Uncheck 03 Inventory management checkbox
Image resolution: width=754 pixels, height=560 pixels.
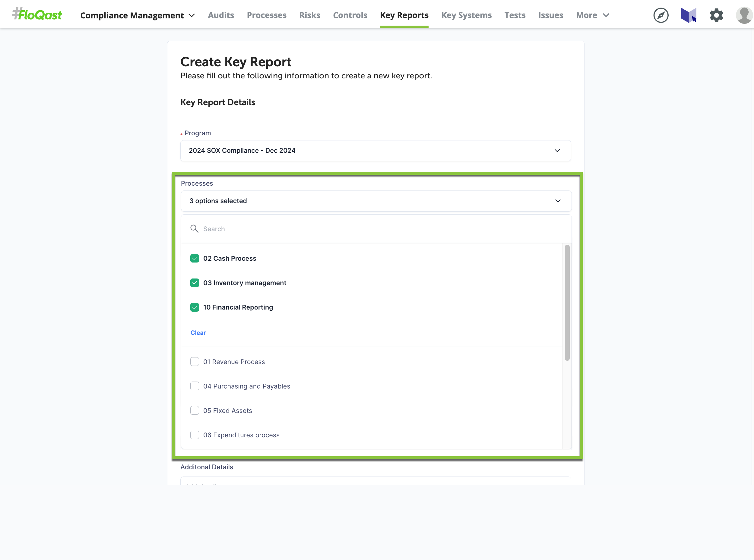(195, 283)
